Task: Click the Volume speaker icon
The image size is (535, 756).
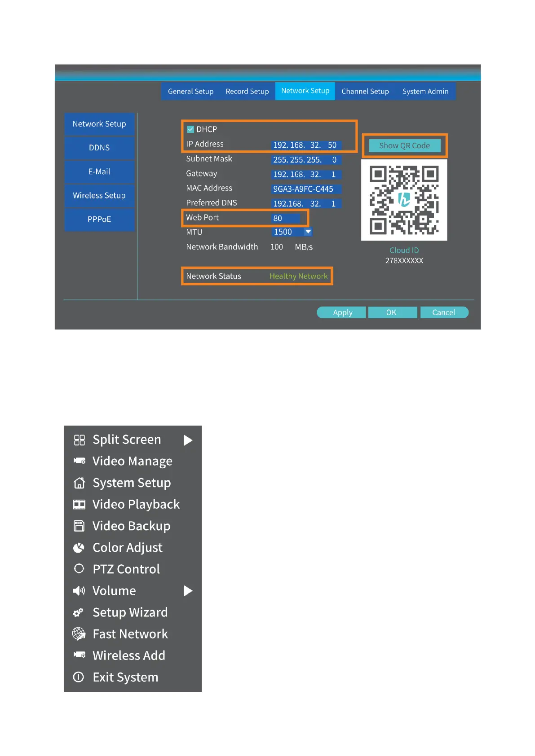Action: tap(79, 591)
